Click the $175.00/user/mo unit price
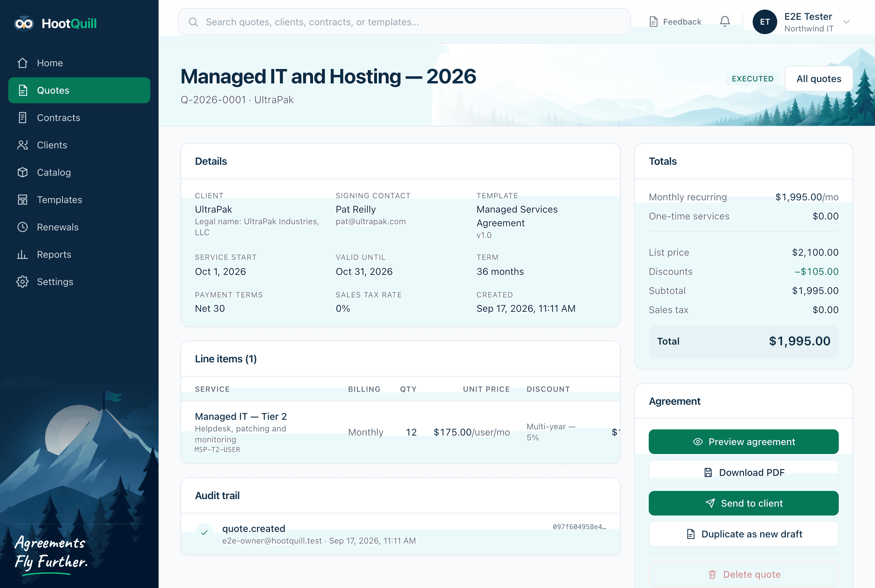 (x=472, y=432)
